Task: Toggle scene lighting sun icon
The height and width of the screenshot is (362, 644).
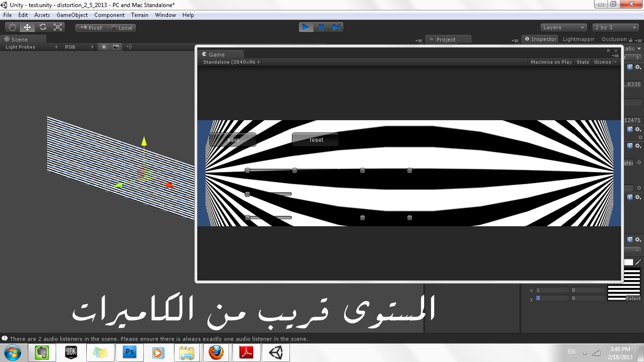Action: tap(104, 47)
